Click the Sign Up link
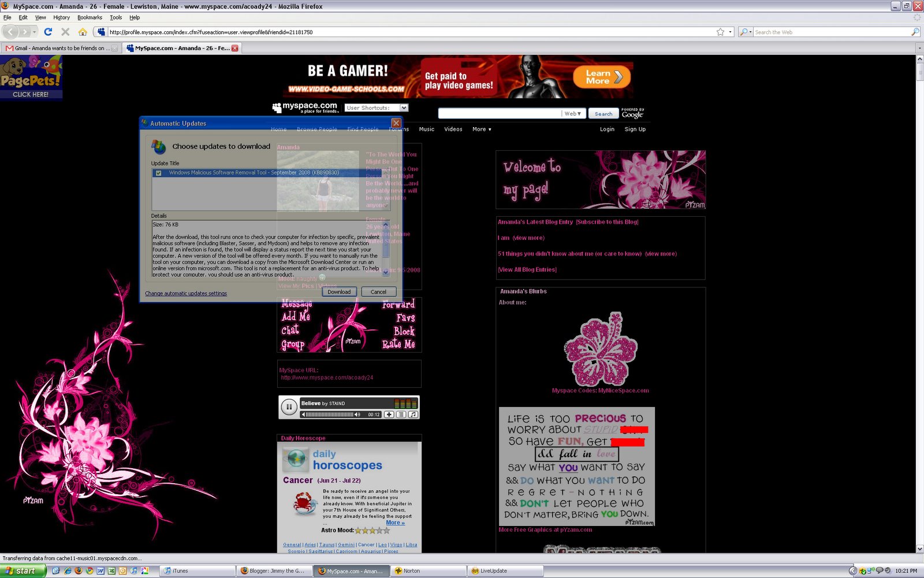The image size is (924, 578). tap(635, 129)
